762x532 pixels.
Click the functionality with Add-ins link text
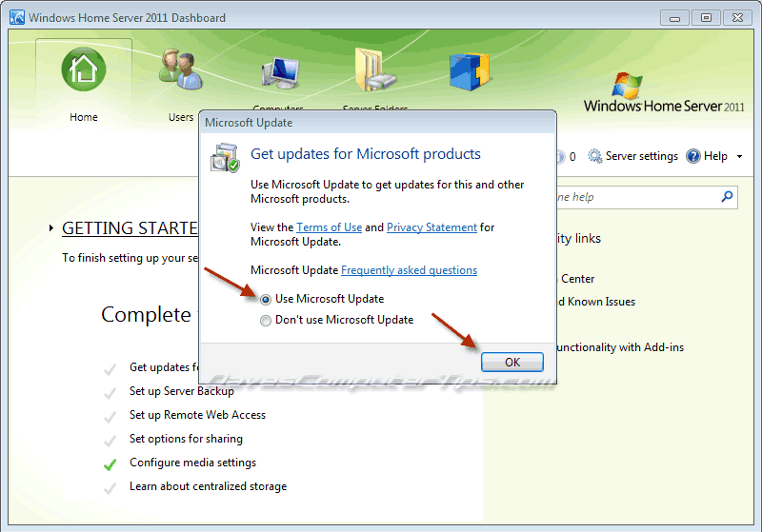click(621, 347)
